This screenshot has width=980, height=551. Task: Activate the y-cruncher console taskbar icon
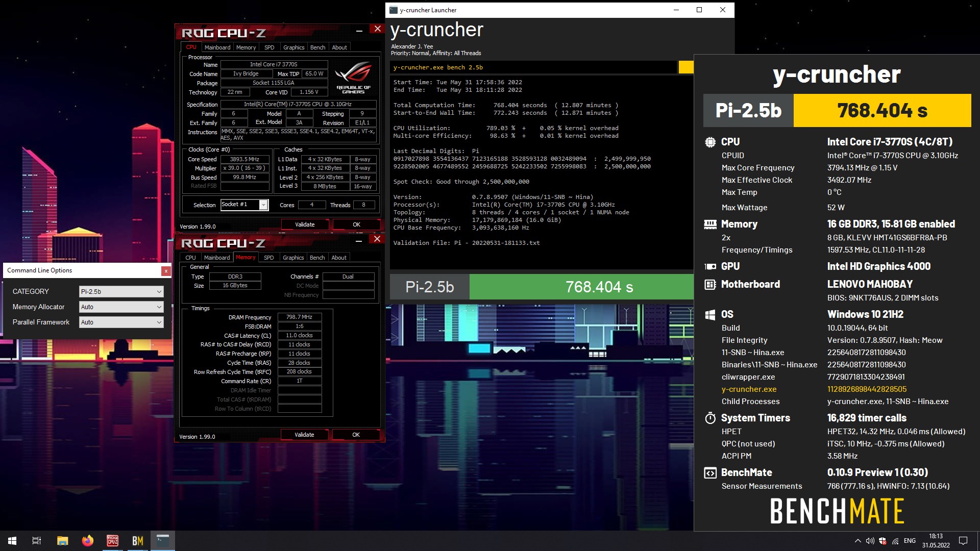163,541
